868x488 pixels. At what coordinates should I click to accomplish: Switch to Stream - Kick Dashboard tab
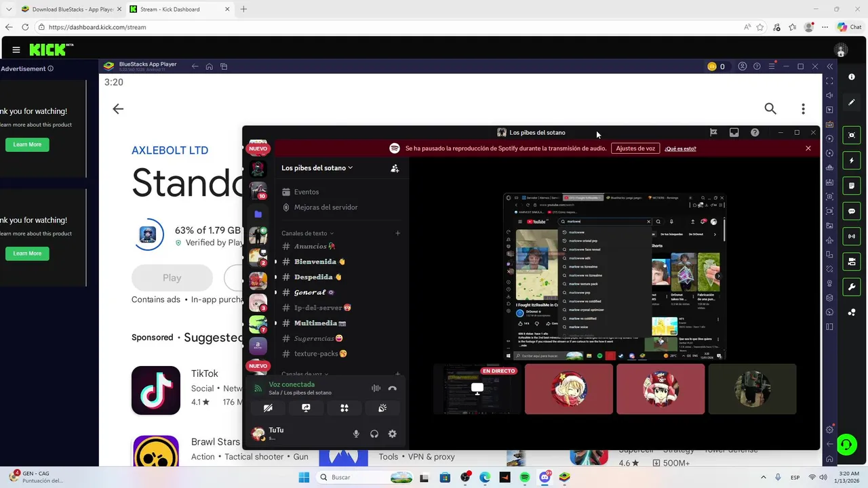[x=179, y=9]
